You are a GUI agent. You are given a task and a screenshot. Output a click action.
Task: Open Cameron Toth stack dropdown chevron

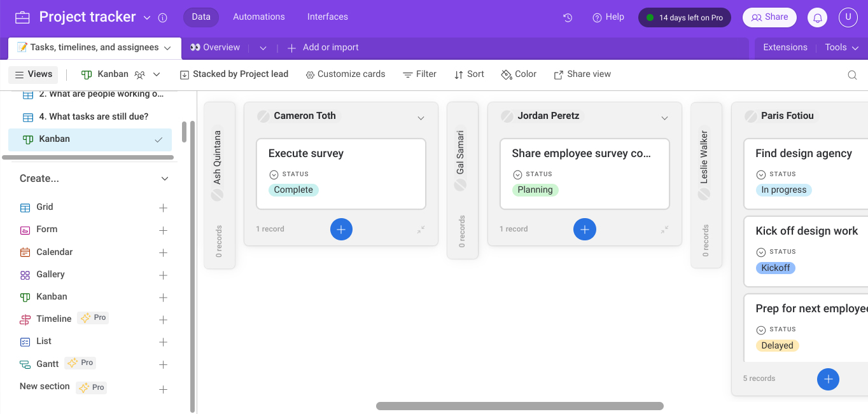coord(421,118)
